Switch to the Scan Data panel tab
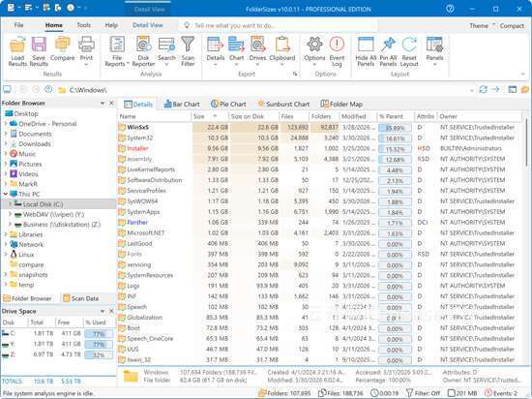532x399 pixels. (80, 299)
